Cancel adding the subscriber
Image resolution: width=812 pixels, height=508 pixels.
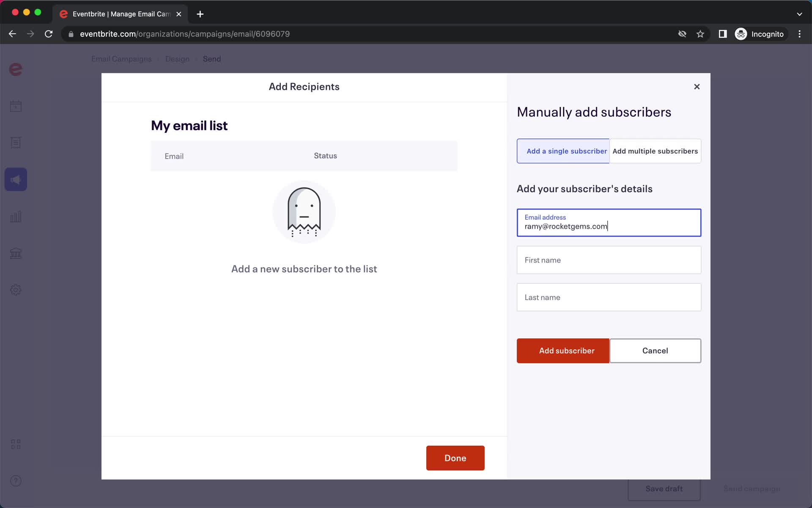[655, 351]
